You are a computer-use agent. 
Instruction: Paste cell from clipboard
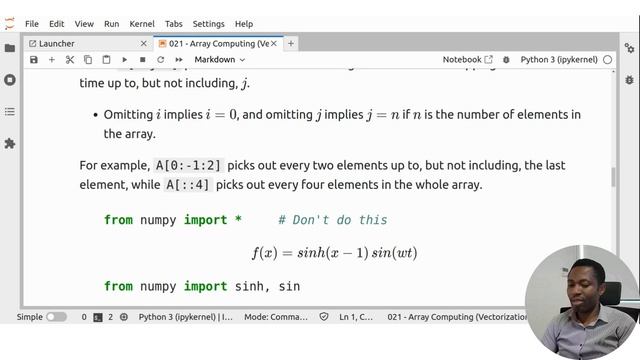coord(106,60)
